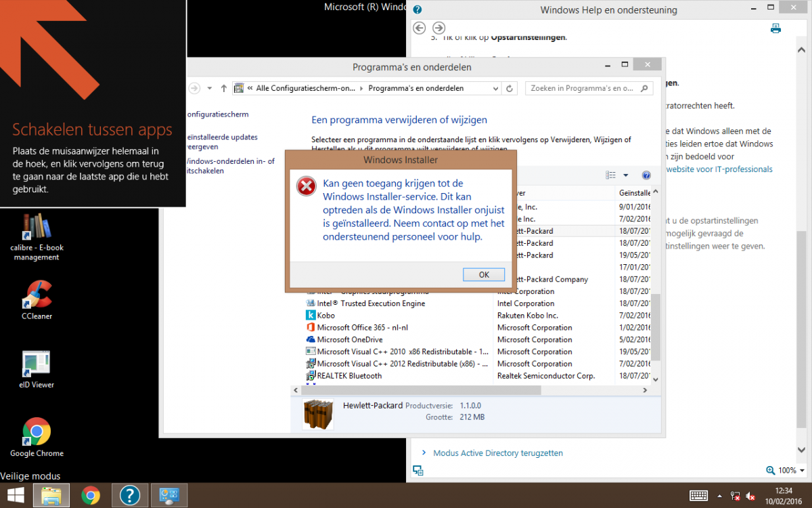Expand 'Modus Active Directory terugzetten' section
The image size is (812, 508).
[x=498, y=453]
